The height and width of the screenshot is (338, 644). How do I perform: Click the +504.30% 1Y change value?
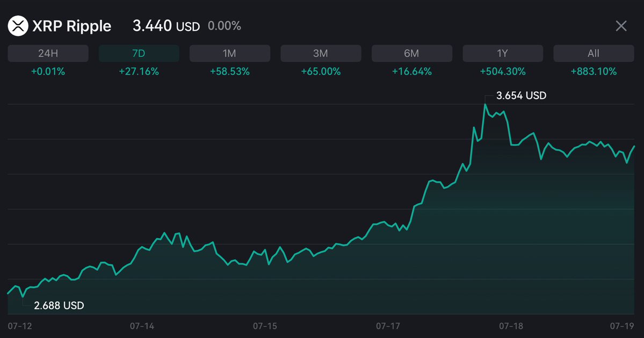(503, 71)
